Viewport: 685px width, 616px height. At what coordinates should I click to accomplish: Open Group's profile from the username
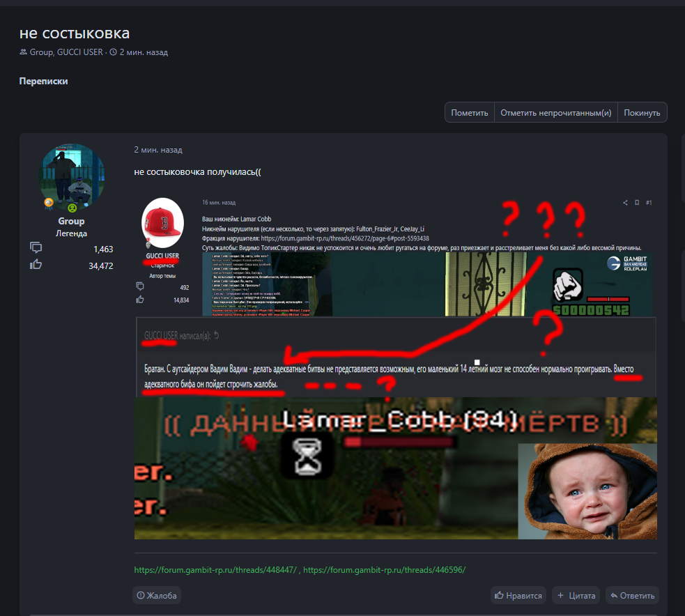tap(71, 221)
